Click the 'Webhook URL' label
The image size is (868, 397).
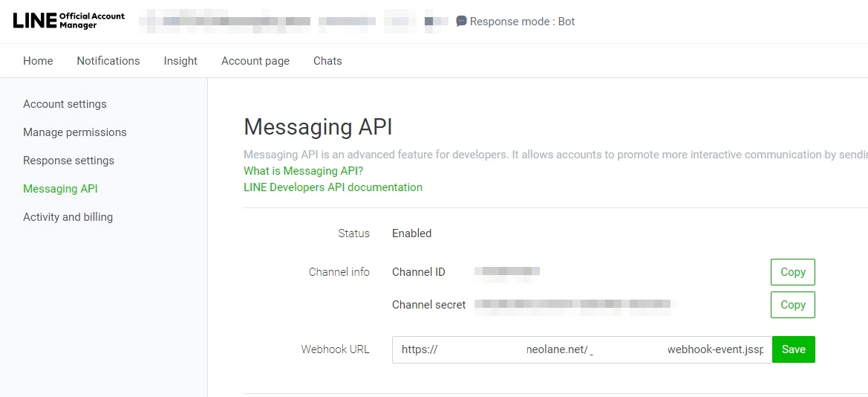(336, 349)
